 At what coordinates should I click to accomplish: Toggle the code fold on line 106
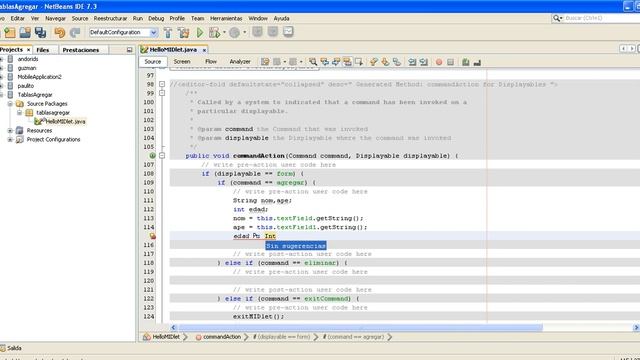tap(162, 156)
